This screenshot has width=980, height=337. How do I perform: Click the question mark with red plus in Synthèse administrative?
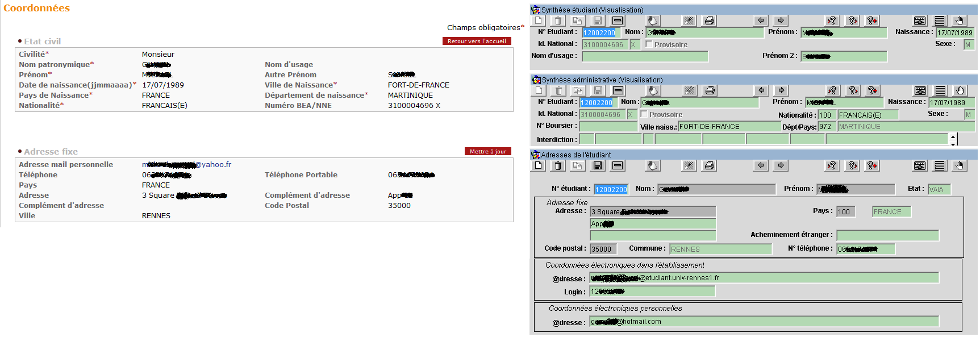point(872,90)
